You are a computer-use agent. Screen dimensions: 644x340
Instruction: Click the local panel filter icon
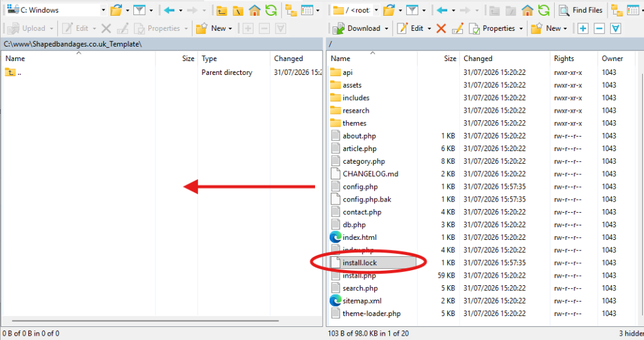(139, 10)
